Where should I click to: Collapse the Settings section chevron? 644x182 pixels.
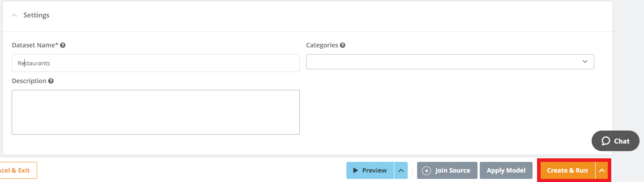click(15, 15)
